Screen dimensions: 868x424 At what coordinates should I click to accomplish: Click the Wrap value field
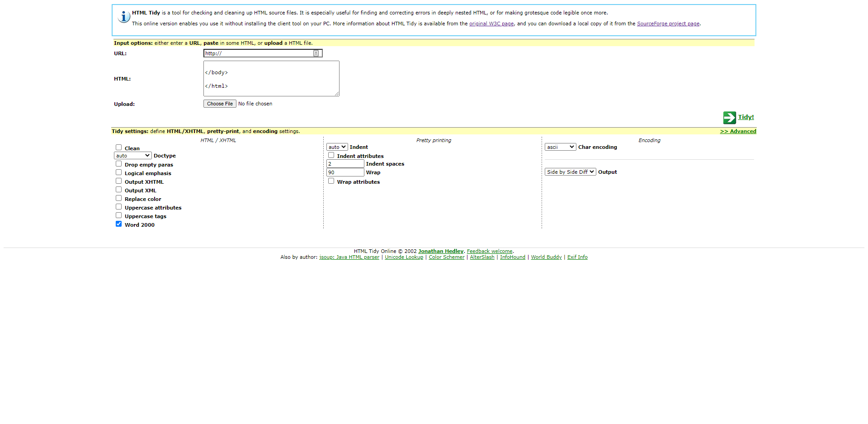click(x=345, y=172)
